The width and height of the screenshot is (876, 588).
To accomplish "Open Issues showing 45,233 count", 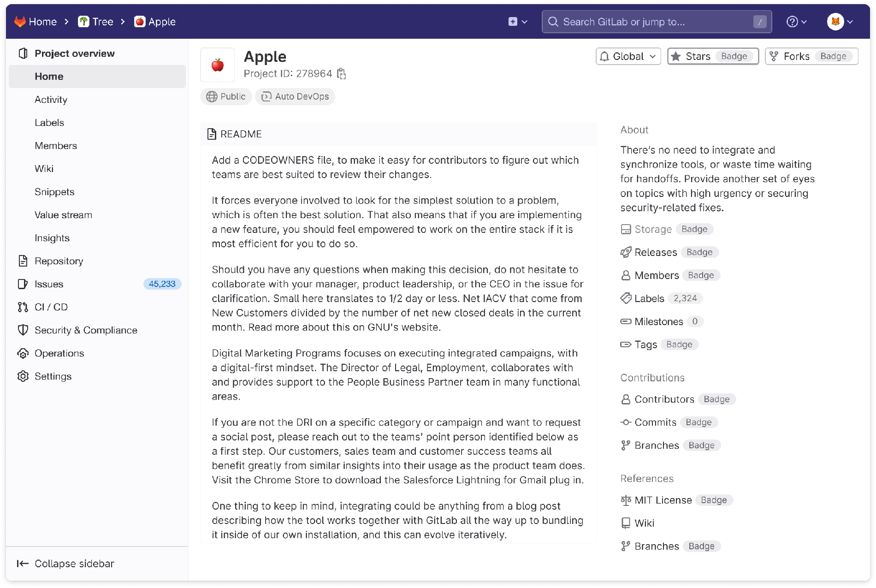I will (49, 284).
